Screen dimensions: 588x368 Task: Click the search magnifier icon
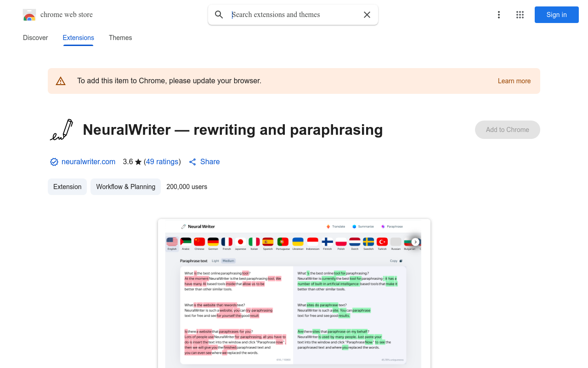[x=219, y=15]
